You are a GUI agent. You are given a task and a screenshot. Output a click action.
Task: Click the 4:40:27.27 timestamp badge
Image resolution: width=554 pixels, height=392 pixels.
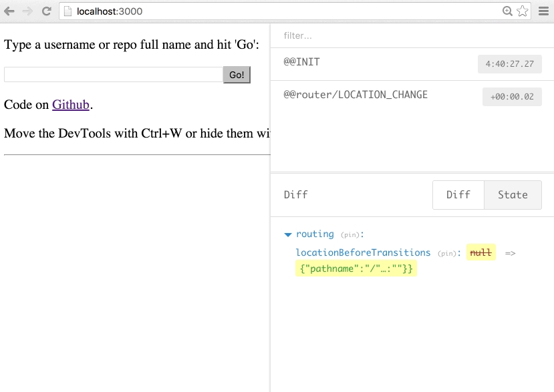(510, 64)
